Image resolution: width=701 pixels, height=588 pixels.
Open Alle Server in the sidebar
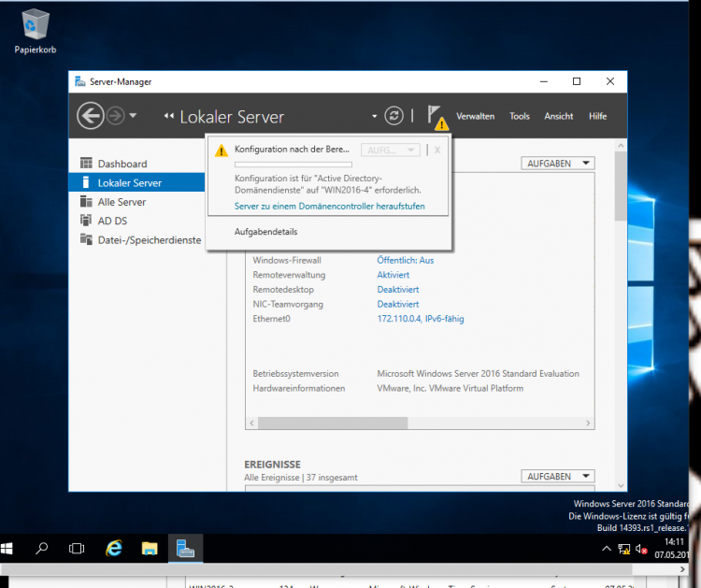122,202
